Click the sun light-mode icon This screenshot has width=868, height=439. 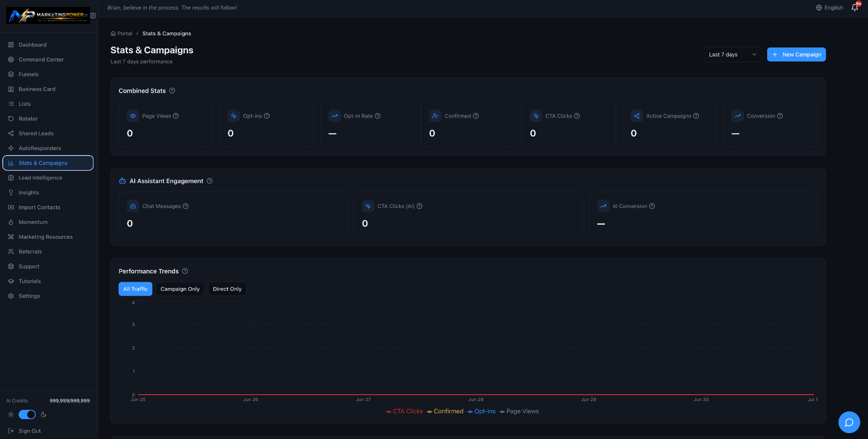[11, 415]
